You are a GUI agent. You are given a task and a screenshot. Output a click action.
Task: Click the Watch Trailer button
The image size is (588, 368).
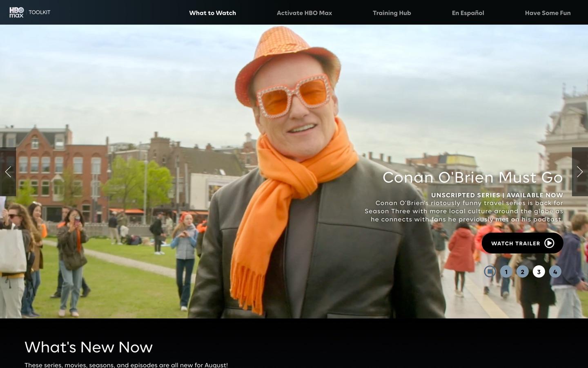522,243
